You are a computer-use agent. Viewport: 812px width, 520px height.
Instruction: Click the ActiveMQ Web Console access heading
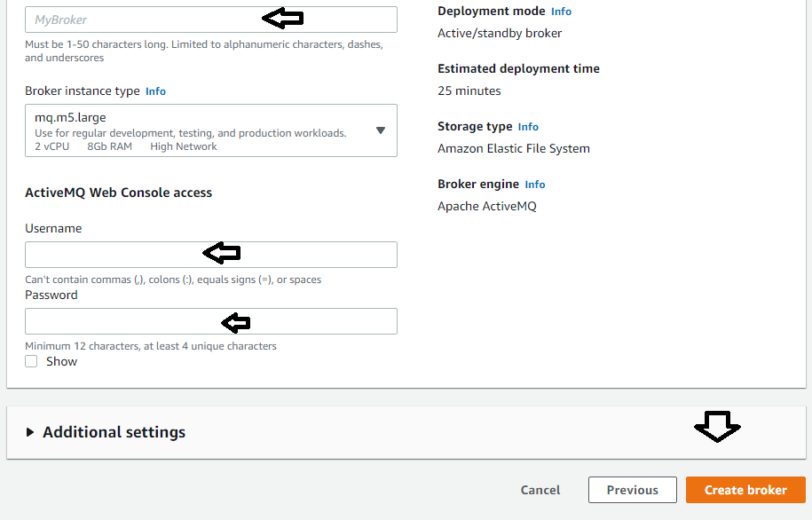pyautogui.click(x=118, y=192)
